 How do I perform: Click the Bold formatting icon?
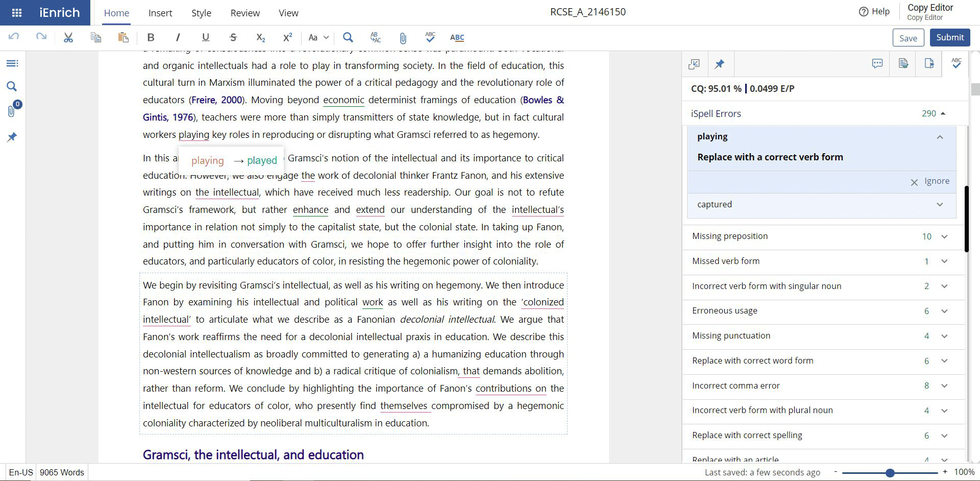tap(151, 37)
